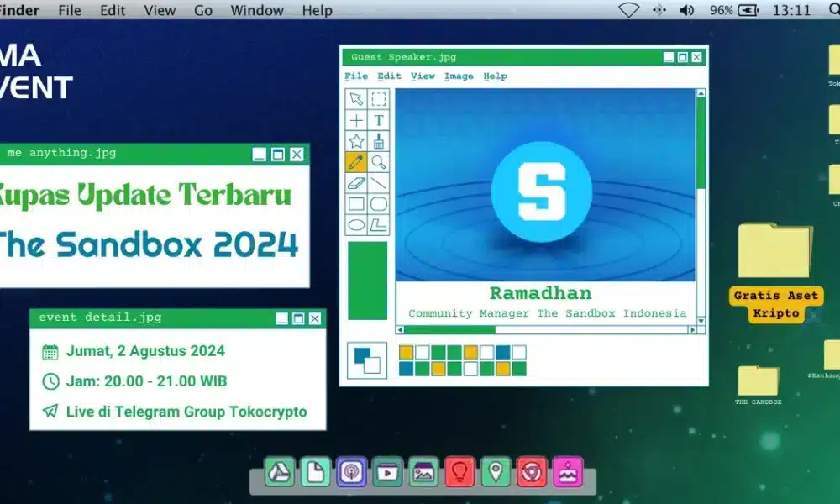This screenshot has width=840, height=504.
Task: Open the blank document icon in dock
Action: (315, 472)
